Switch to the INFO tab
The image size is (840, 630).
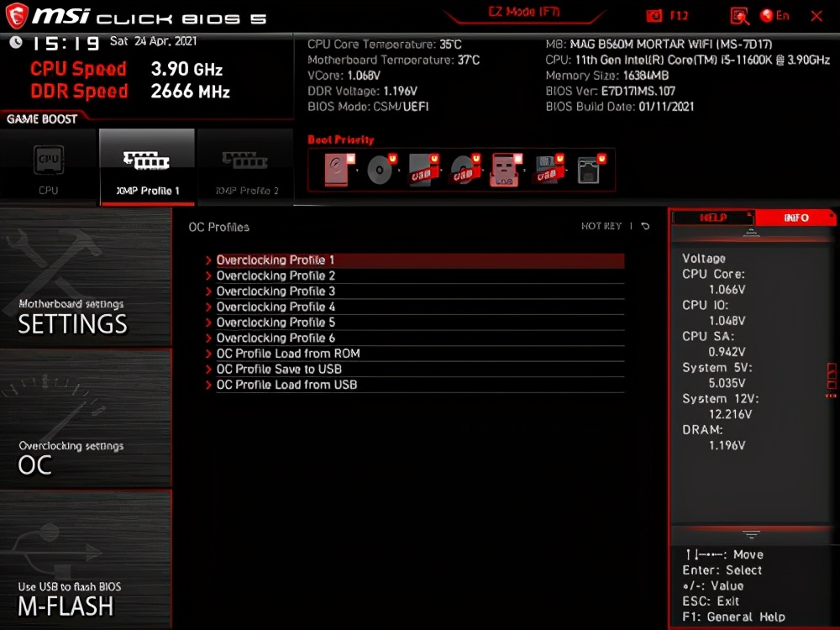click(795, 218)
